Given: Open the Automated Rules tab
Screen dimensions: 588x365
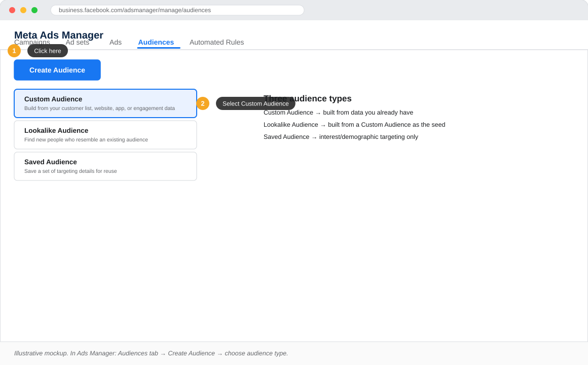Looking at the screenshot, I should 217,43.
